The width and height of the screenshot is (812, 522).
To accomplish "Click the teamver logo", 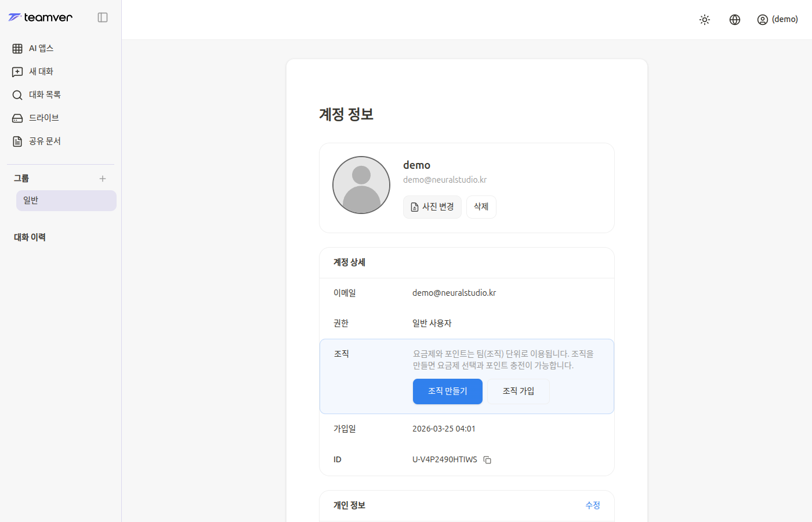I will click(39, 17).
